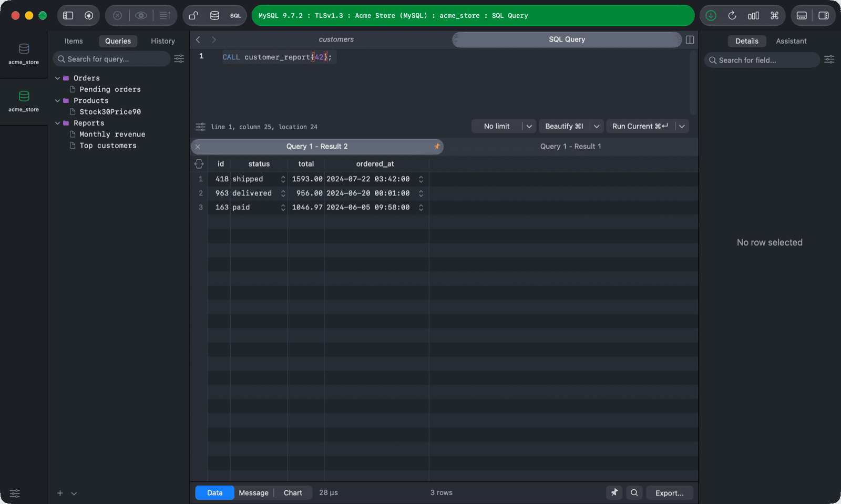This screenshot has height=504, width=841.
Task: Select Query 1 - Result 1 tab
Action: pyautogui.click(x=571, y=147)
